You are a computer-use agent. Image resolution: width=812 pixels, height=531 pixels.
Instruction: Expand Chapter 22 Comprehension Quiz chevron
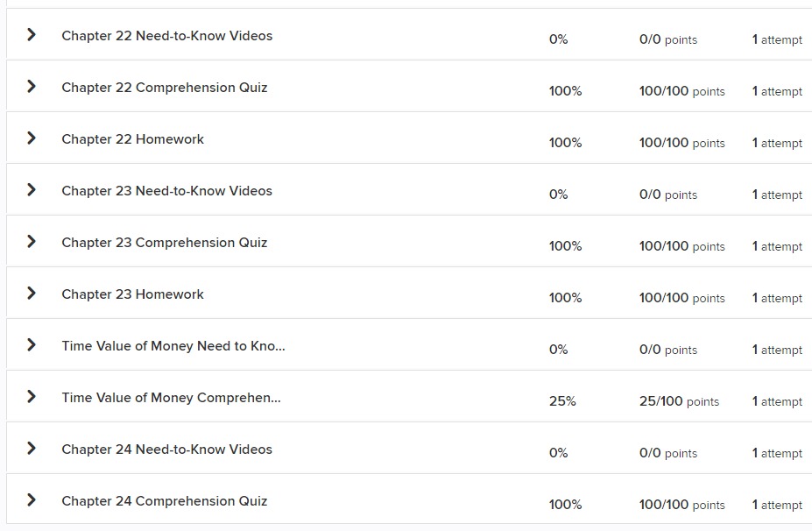[x=32, y=87]
